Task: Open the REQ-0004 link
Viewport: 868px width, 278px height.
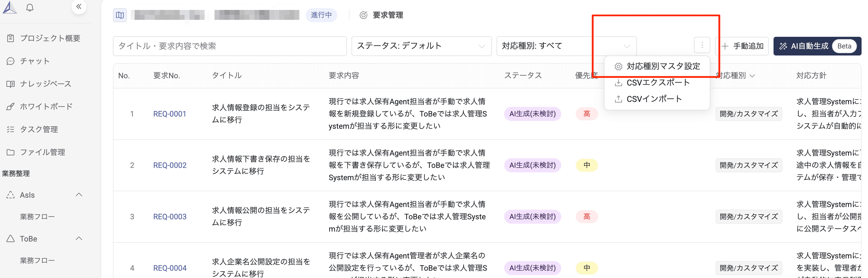Action: (x=170, y=268)
